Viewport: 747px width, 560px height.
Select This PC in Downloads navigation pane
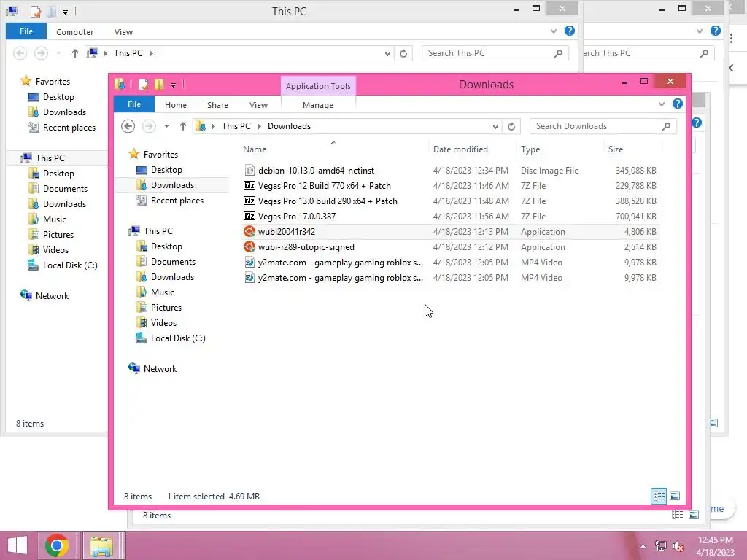point(158,230)
